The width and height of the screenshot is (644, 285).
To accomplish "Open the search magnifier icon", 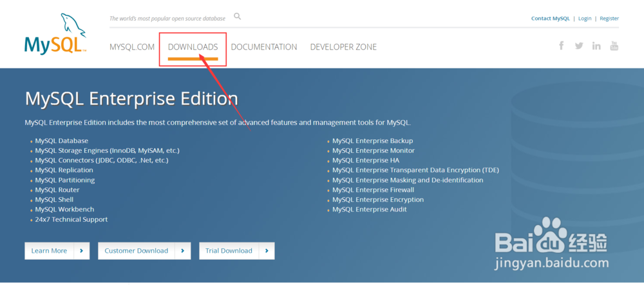I will 238,17.
